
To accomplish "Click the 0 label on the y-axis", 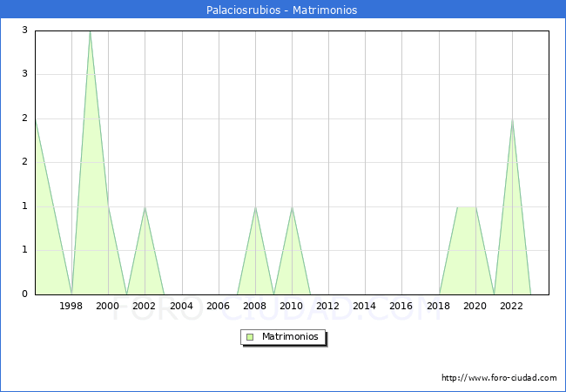I will [x=25, y=294].
